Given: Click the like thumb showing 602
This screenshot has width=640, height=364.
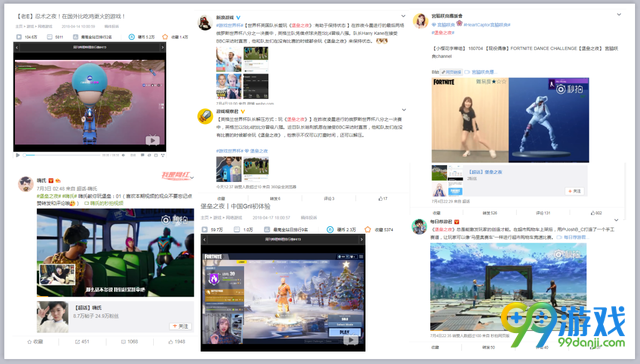Looking at the screenshot, I should pos(596,213).
